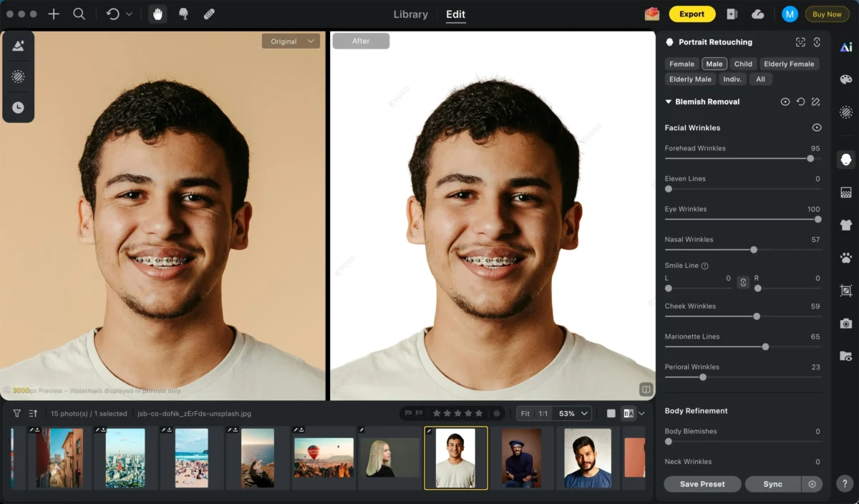Open the gear settings next to Sync
Image resolution: width=859 pixels, height=504 pixels.
pyautogui.click(x=812, y=484)
